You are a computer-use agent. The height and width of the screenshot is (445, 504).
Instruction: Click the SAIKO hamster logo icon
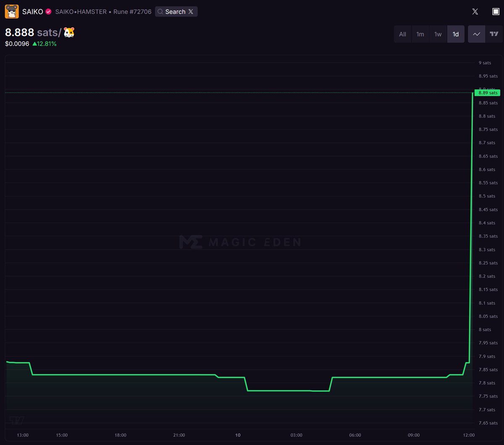[x=11, y=11]
